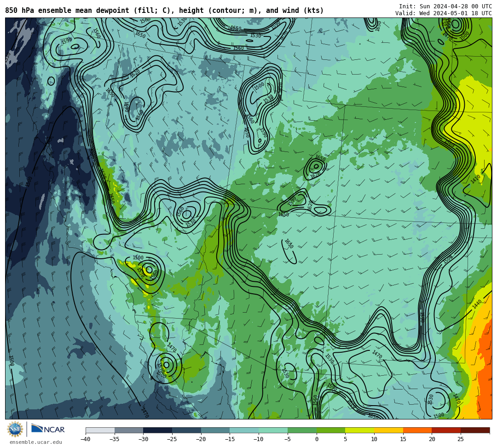This screenshot has height=448, width=497.
Task: Click the green -5 to 0 colorbar swatch
Action: pyautogui.click(x=302, y=430)
